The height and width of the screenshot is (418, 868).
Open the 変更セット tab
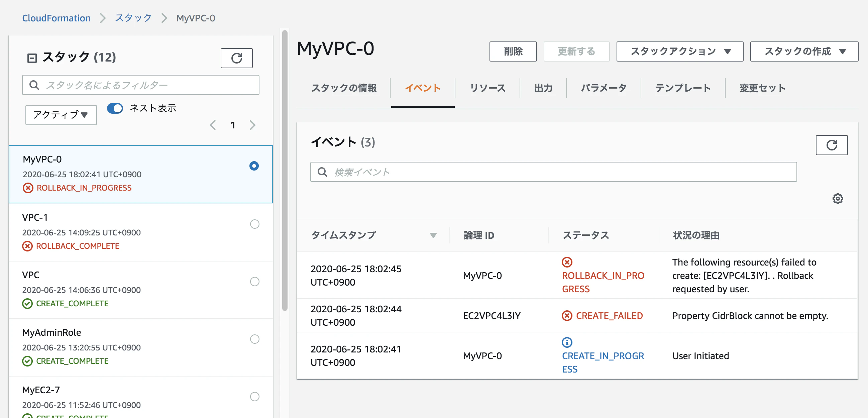[762, 88]
